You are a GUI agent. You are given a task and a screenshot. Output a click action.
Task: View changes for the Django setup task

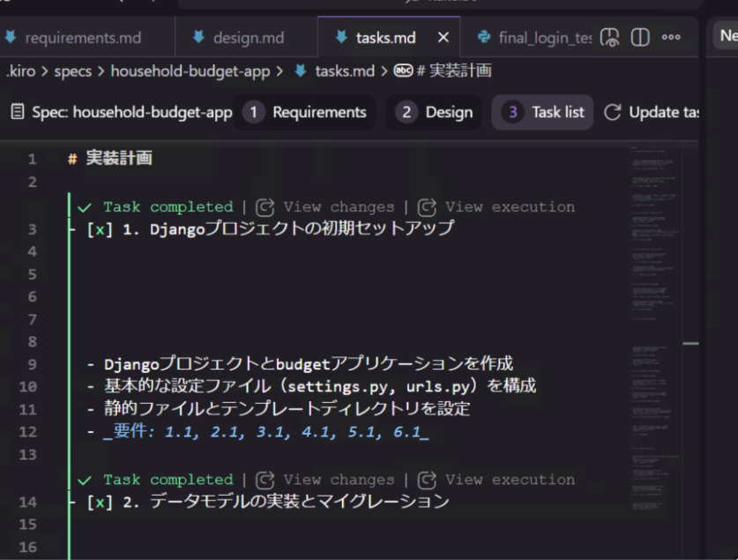(x=339, y=207)
